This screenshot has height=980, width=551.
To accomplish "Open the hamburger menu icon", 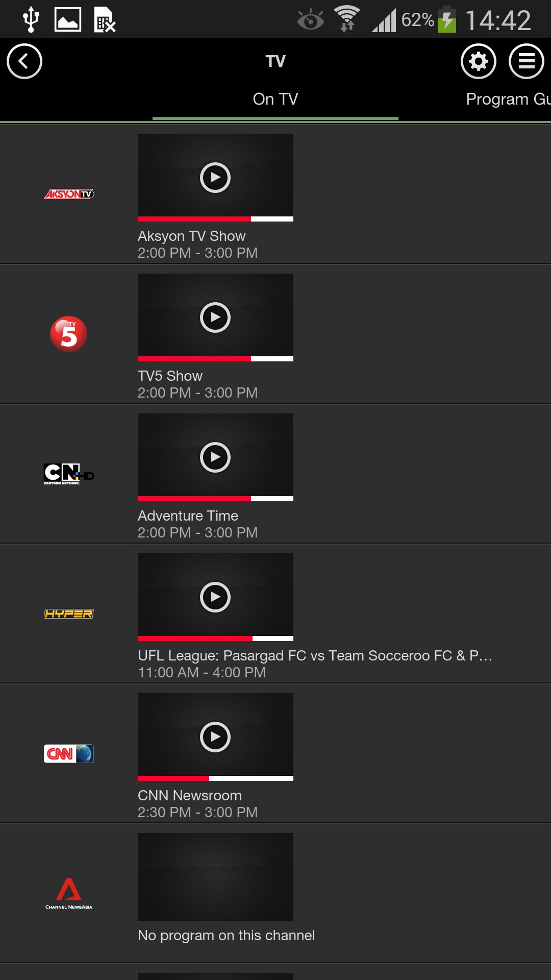I will point(526,62).
